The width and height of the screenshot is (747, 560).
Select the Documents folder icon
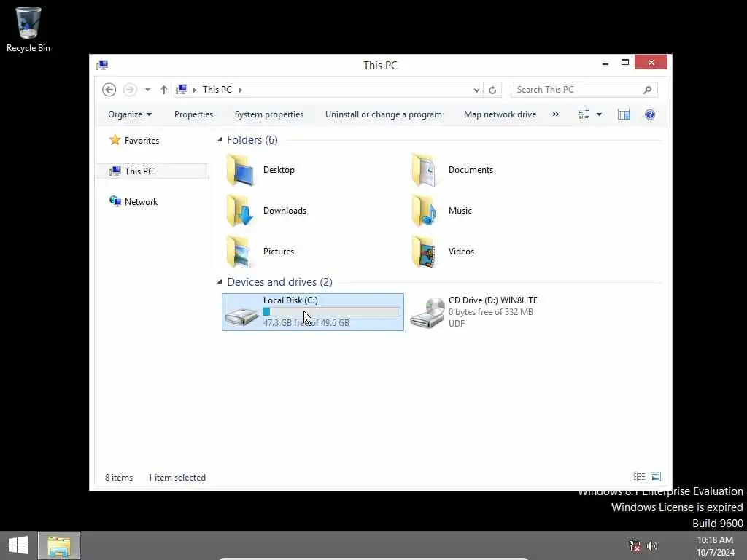coord(424,170)
